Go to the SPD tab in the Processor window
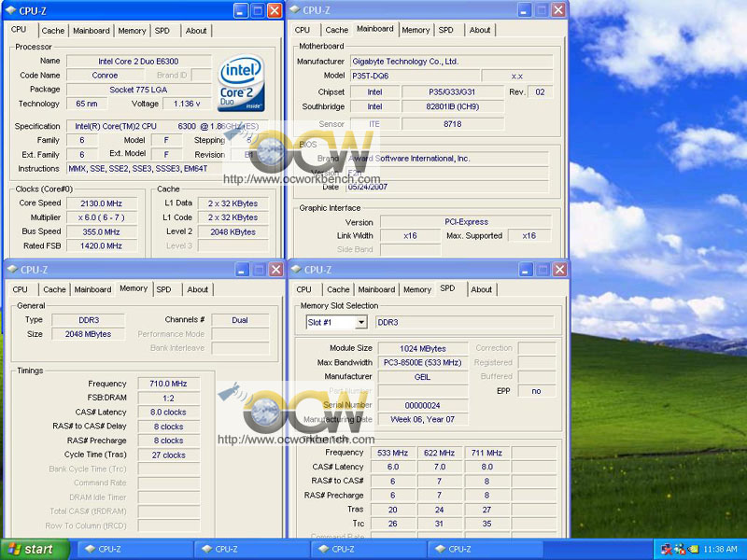 [x=162, y=31]
